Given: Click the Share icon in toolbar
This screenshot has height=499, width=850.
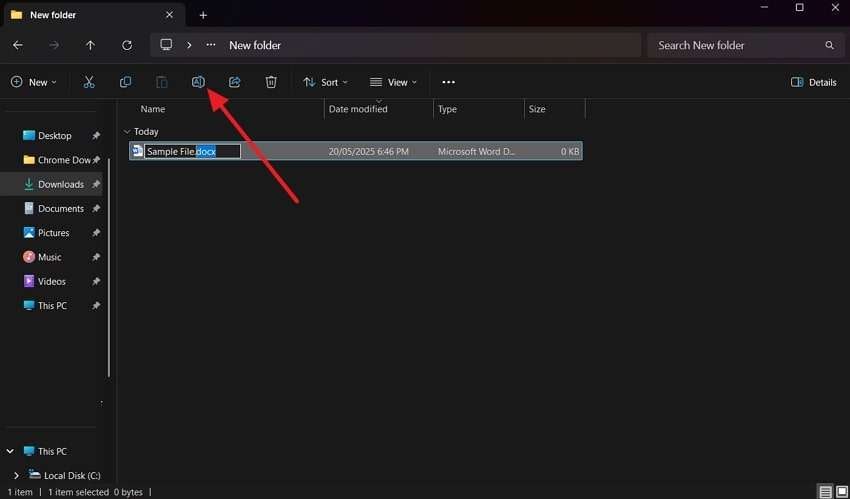Looking at the screenshot, I should tap(234, 82).
